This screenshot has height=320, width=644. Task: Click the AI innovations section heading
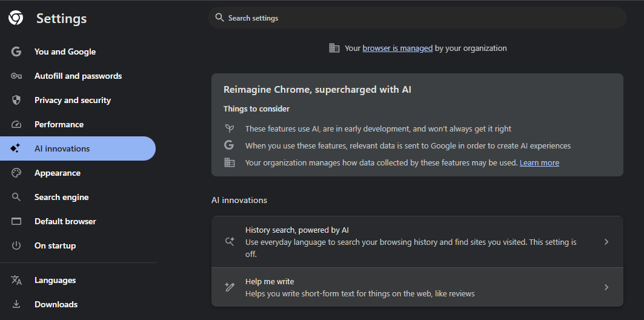[x=239, y=200]
